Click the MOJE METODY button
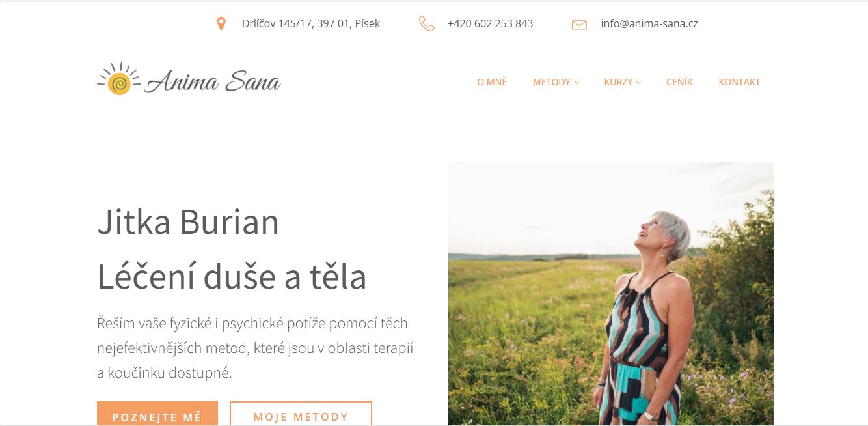Screen dimensions: 868x426 pos(301,414)
